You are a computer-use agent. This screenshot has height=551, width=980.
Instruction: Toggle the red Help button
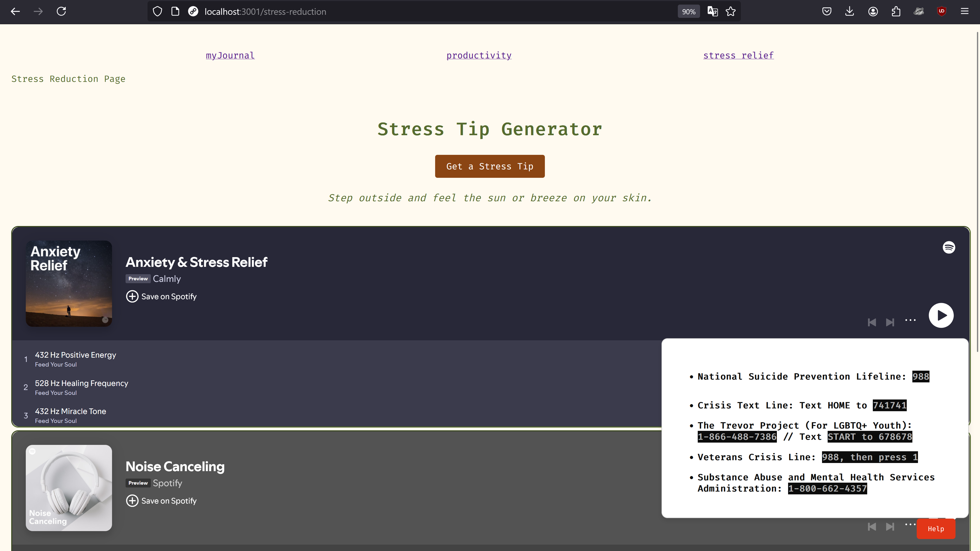coord(936,529)
